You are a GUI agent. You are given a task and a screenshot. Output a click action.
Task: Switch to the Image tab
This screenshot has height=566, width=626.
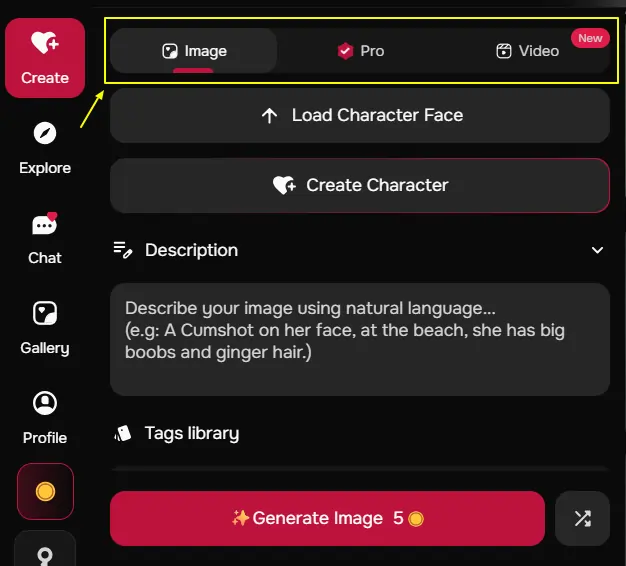pyautogui.click(x=194, y=51)
